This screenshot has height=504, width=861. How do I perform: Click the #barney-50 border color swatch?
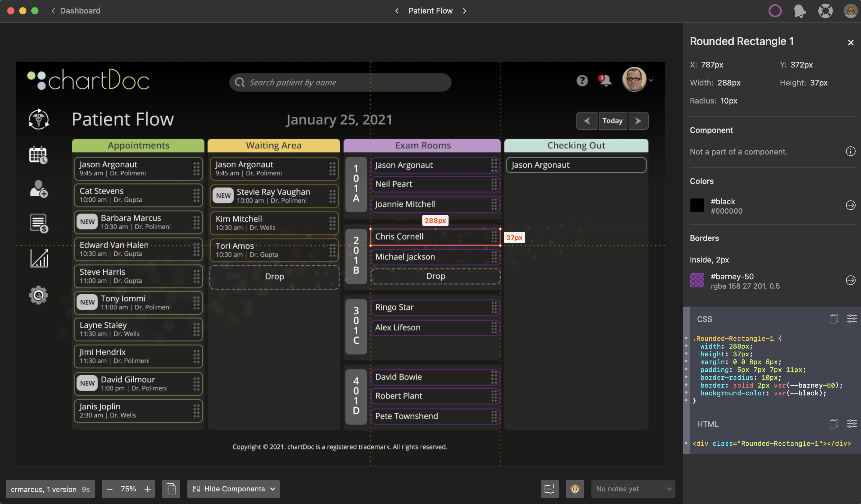coord(697,280)
